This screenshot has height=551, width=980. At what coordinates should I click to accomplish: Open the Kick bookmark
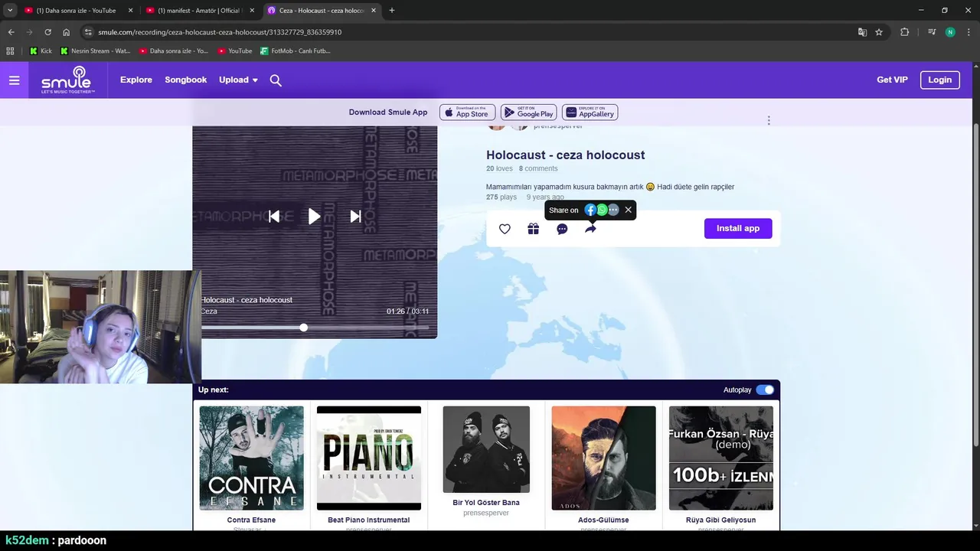click(41, 51)
